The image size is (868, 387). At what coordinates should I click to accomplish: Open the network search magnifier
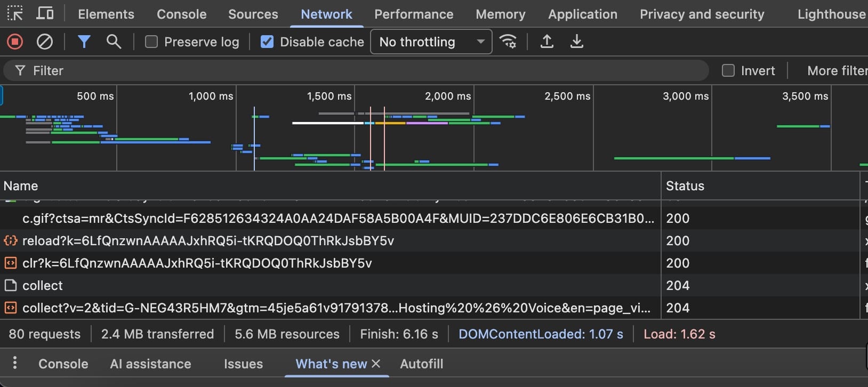114,42
